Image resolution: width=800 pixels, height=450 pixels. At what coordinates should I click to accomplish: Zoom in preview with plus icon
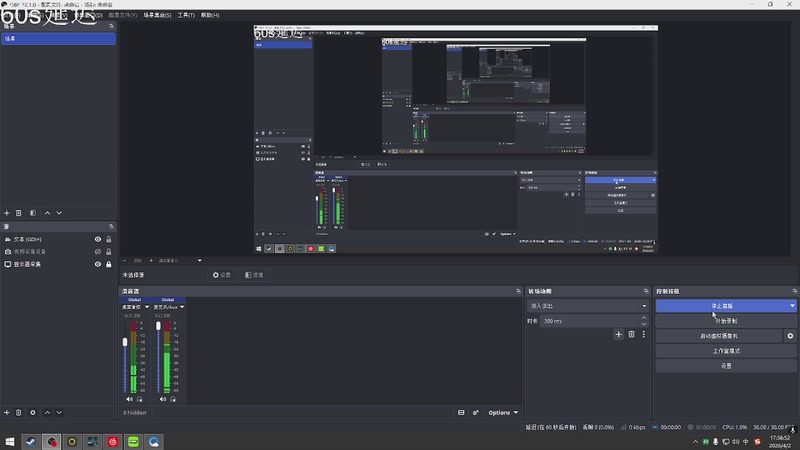pos(151,260)
